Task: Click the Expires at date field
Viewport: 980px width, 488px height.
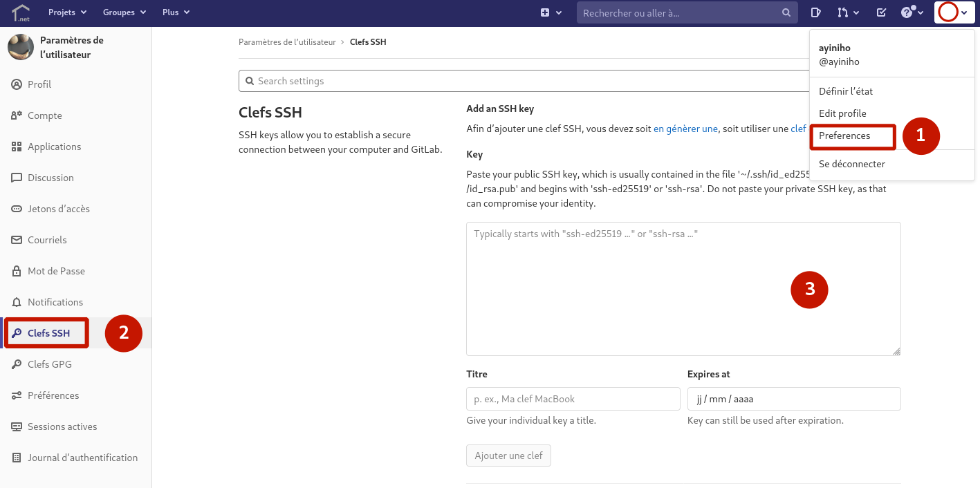Action: click(x=793, y=399)
